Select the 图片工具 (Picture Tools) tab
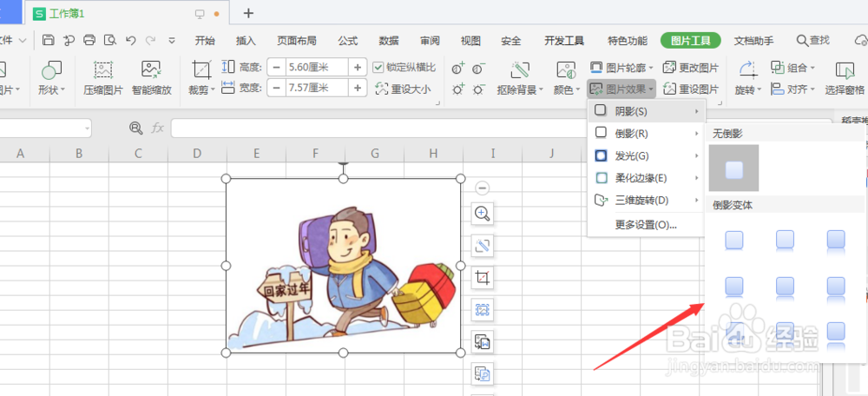Viewport: 868px width, 396px height. point(690,41)
